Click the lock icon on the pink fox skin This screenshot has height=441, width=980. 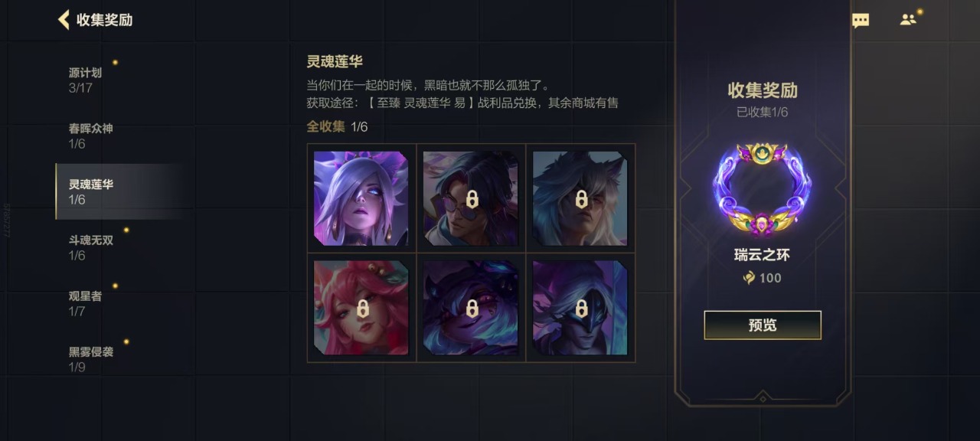pos(362,309)
